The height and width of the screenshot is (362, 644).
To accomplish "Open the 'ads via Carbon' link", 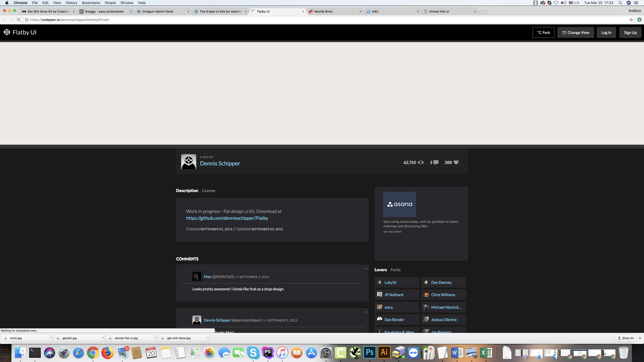I will (392, 232).
